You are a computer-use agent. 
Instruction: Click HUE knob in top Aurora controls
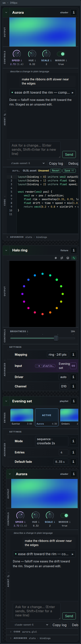click(32, 54)
